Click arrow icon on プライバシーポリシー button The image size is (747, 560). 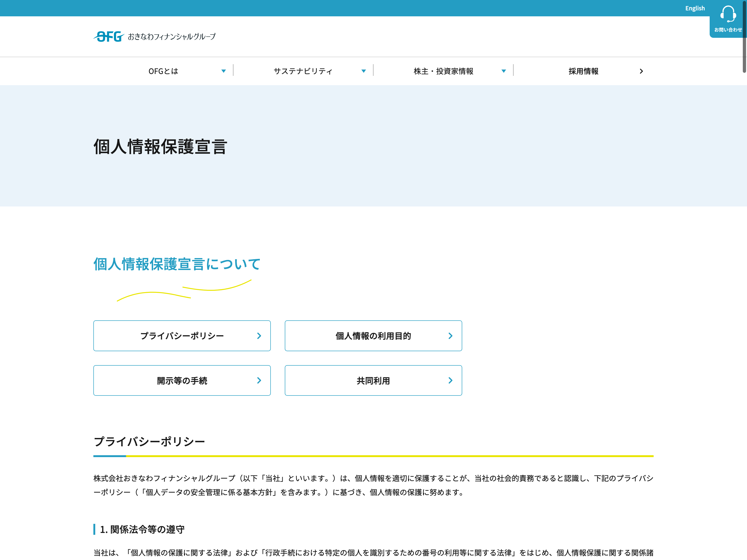point(259,336)
